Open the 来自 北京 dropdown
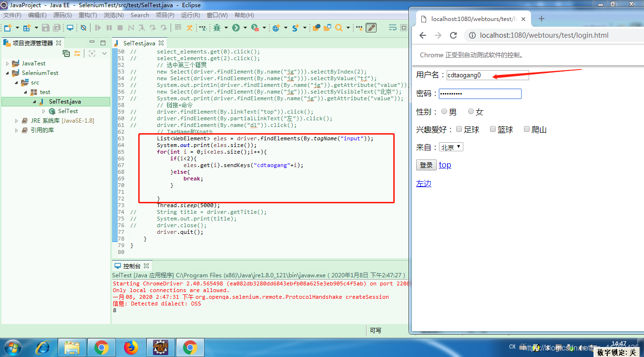This screenshot has height=357, width=644. click(451, 147)
